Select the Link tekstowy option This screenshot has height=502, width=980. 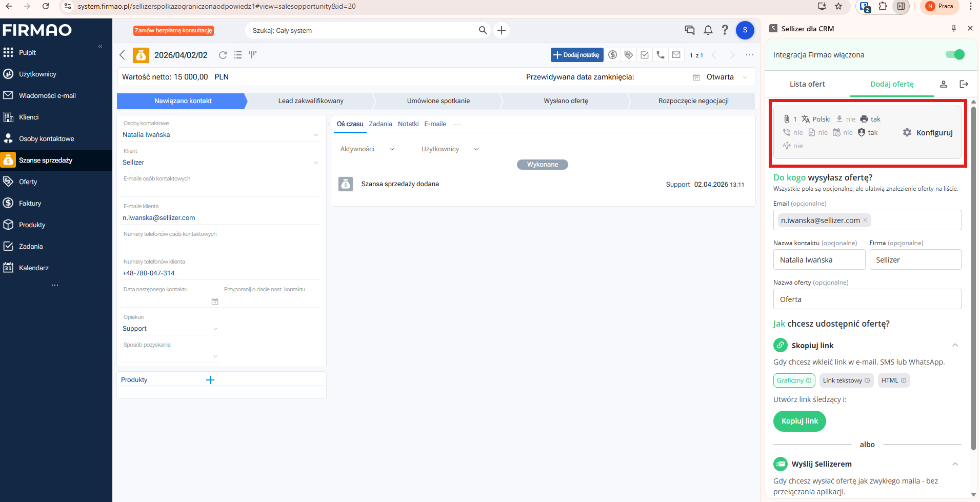[x=846, y=380]
